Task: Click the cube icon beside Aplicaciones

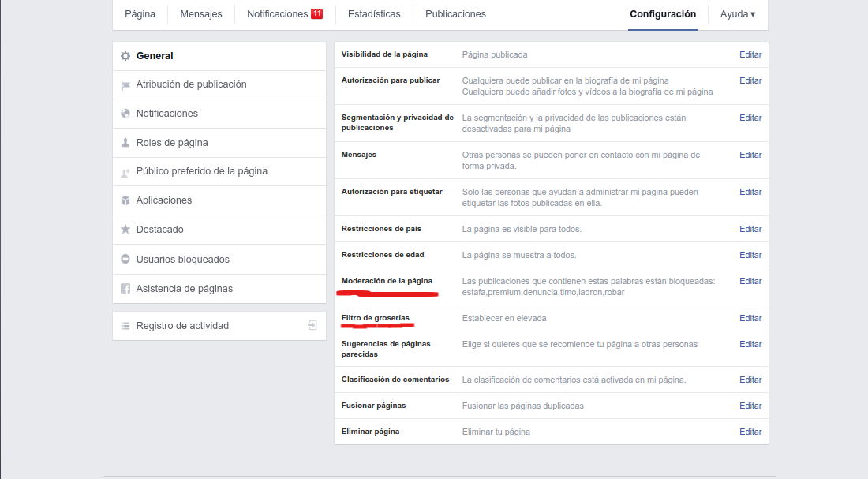Action: tap(125, 200)
